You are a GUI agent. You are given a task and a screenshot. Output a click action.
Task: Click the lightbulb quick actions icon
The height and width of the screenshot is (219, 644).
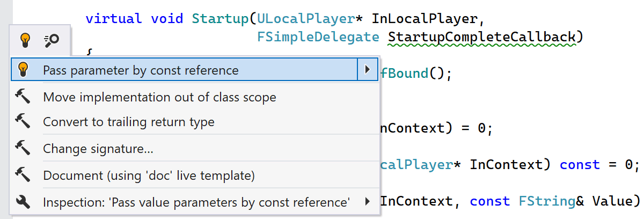tap(25, 39)
